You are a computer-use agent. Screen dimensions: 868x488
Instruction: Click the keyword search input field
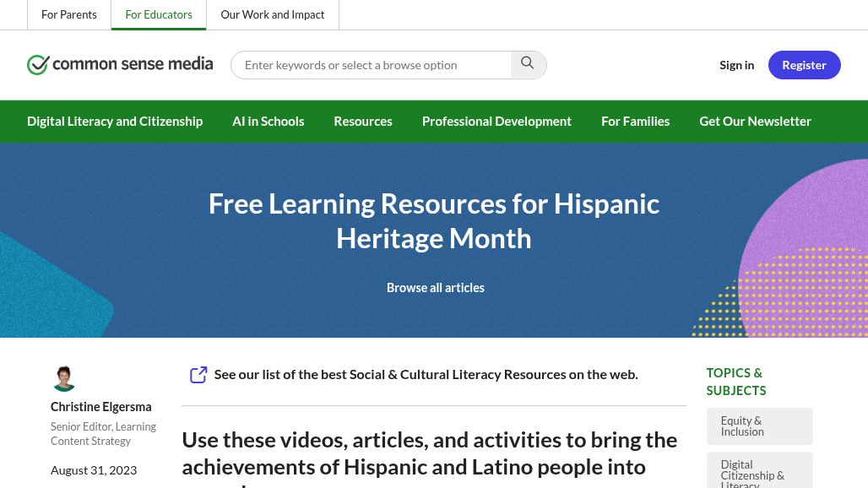click(x=371, y=65)
